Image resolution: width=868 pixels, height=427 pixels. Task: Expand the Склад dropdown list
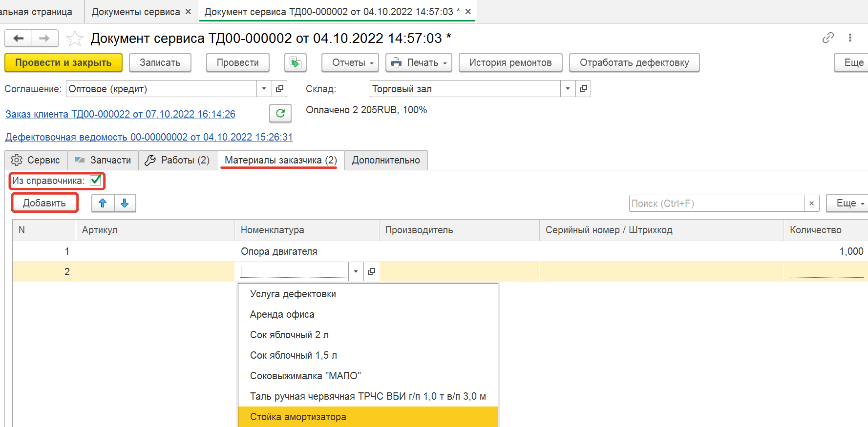pyautogui.click(x=568, y=89)
